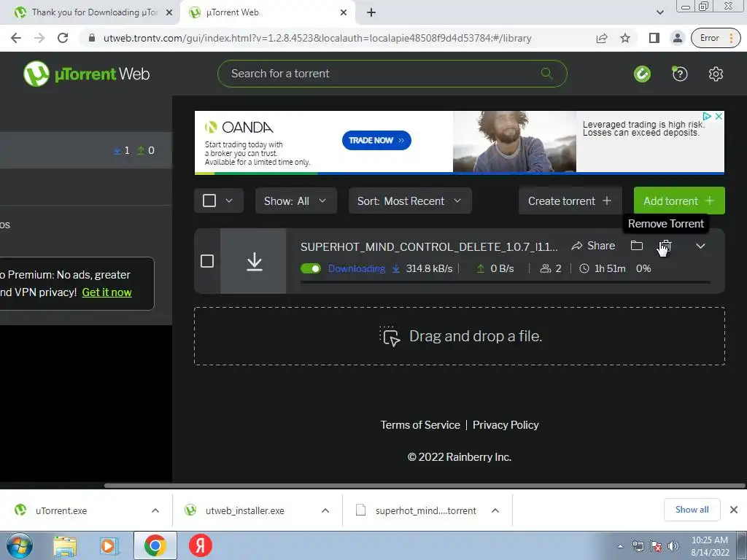Click the search magnifier icon
The height and width of the screenshot is (560, 747).
546,74
